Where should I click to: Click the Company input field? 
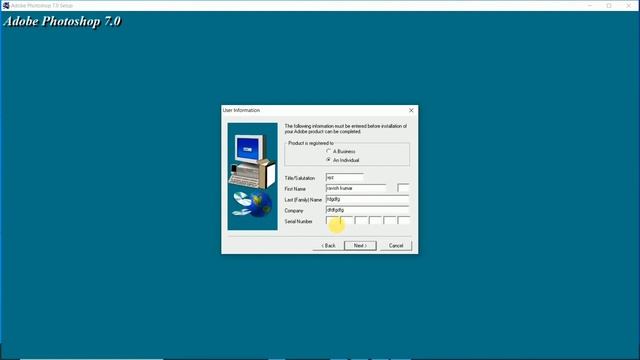pos(367,210)
